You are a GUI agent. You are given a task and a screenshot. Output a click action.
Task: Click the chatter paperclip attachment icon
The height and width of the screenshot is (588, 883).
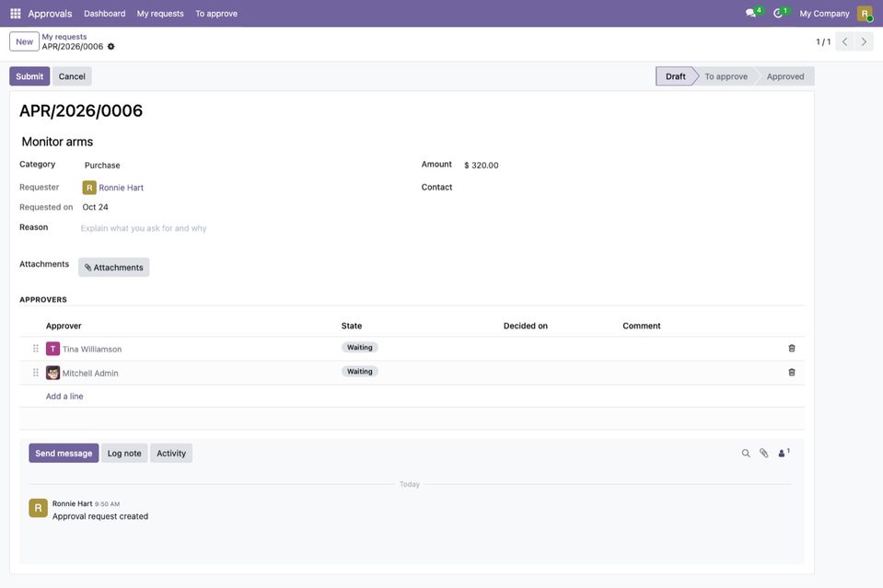[763, 453]
